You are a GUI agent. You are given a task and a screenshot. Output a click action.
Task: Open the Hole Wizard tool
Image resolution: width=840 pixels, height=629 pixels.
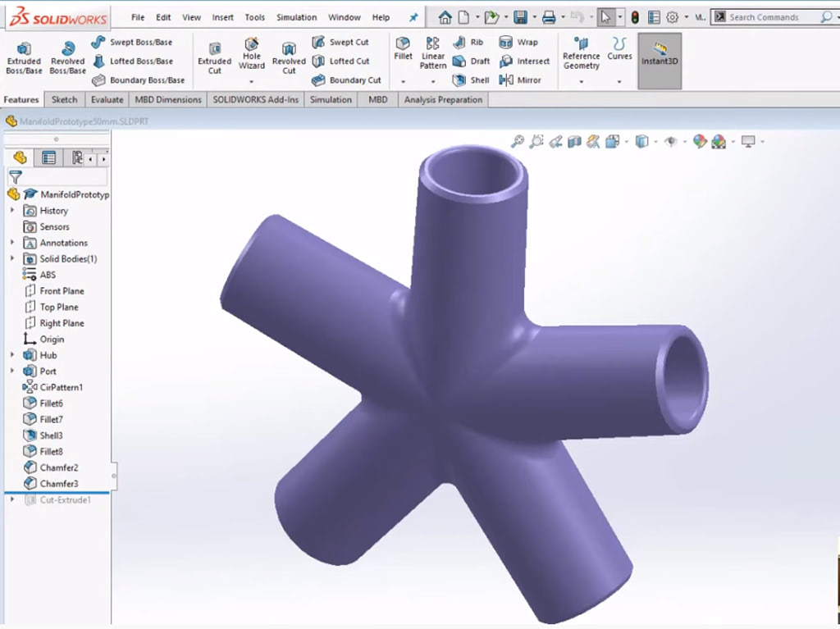click(x=252, y=52)
